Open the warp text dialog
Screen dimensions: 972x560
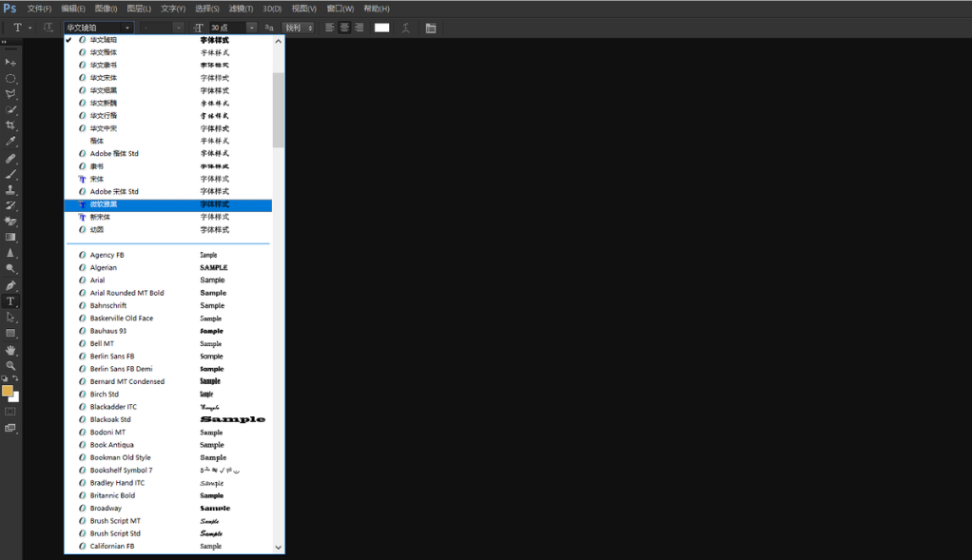(x=405, y=28)
